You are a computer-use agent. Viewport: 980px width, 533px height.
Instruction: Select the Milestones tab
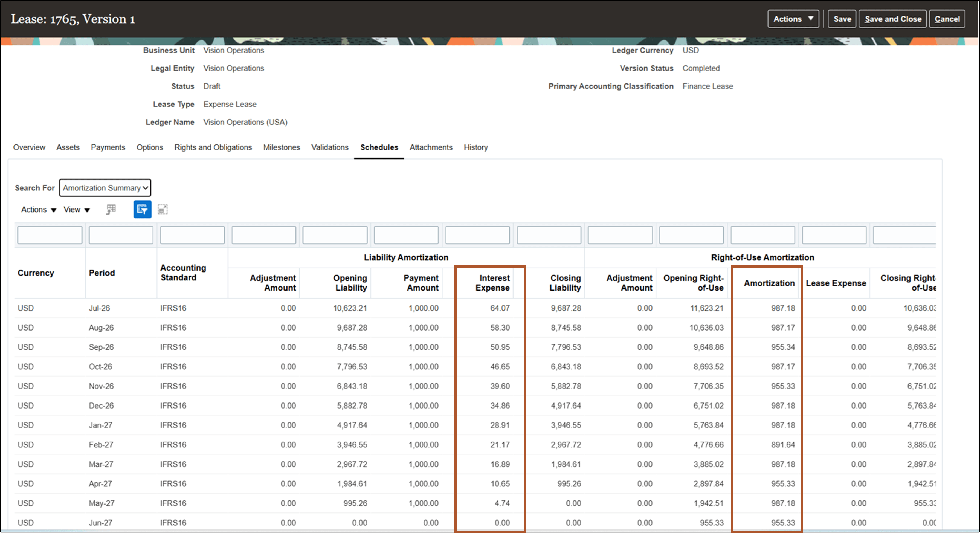pyautogui.click(x=282, y=147)
